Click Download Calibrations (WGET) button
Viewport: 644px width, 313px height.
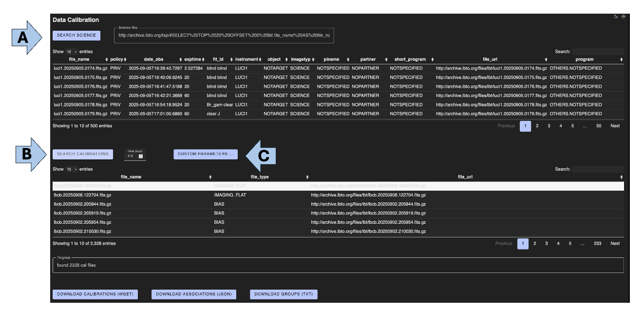click(x=95, y=294)
